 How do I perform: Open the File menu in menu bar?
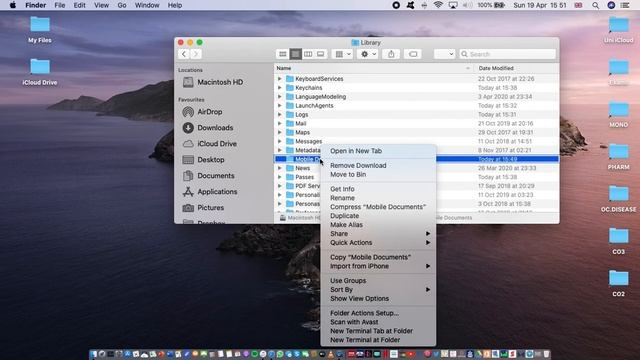click(x=60, y=5)
